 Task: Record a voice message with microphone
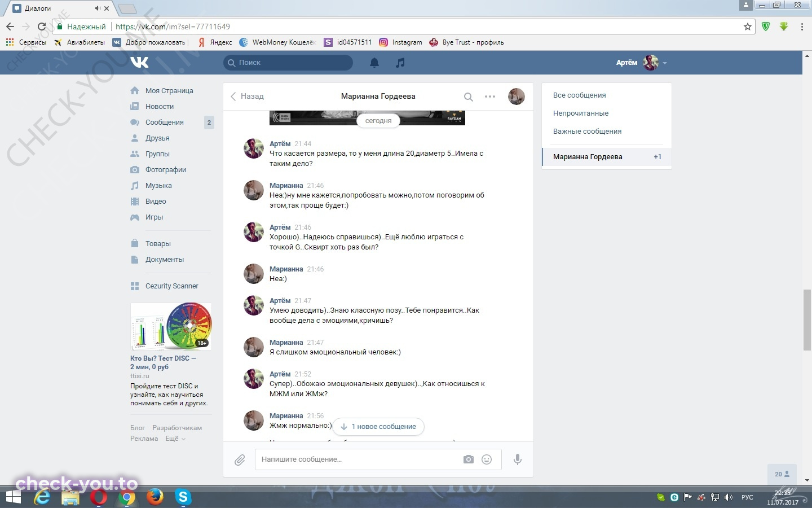point(517,459)
